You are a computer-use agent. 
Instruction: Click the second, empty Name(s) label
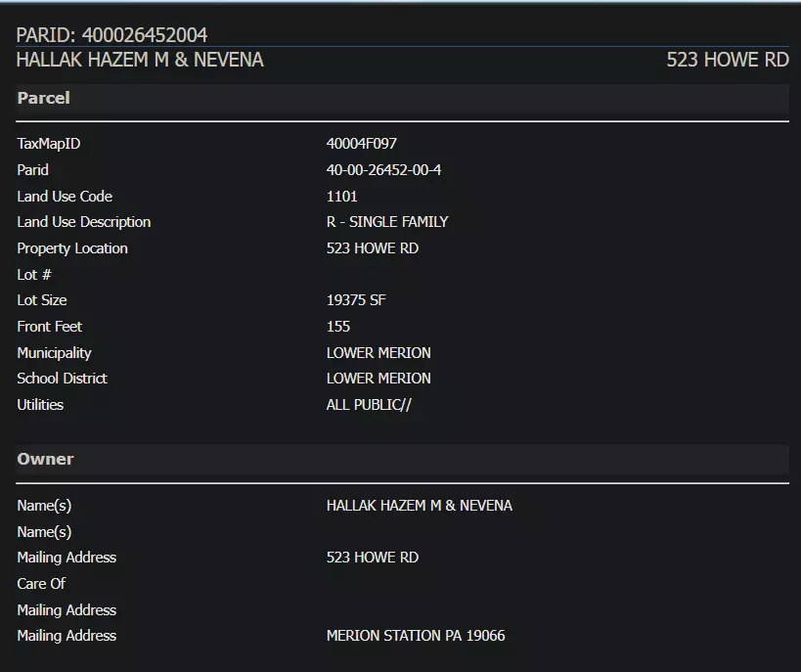[x=44, y=532]
